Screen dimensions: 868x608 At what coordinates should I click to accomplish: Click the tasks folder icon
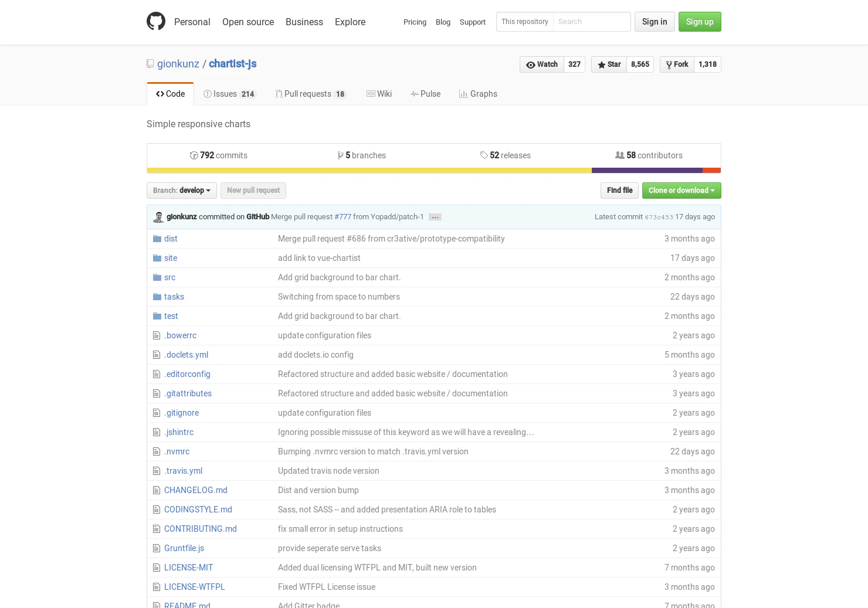157,297
